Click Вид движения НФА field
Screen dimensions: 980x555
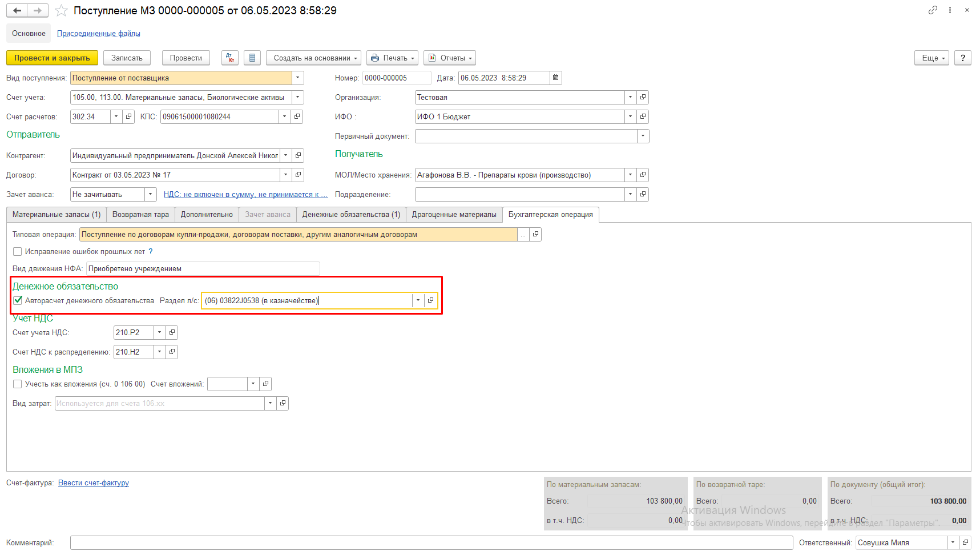pyautogui.click(x=203, y=268)
